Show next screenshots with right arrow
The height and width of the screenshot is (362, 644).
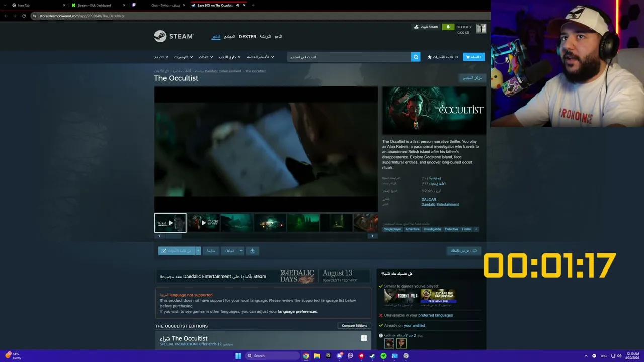click(x=372, y=236)
